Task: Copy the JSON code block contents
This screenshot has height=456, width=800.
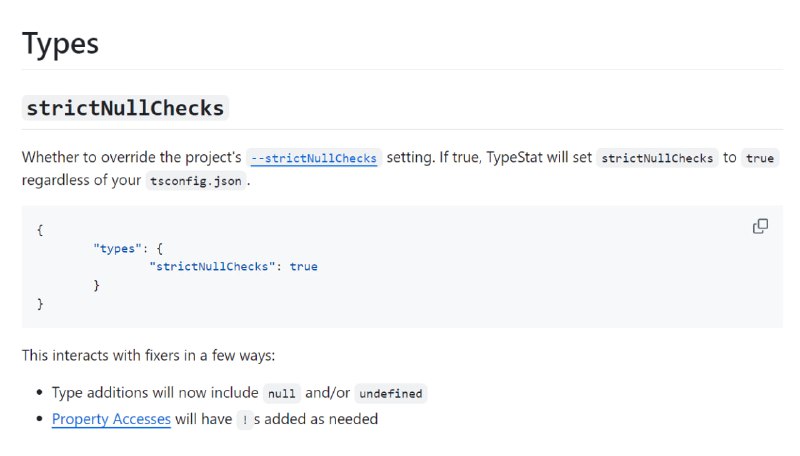Action: point(760,226)
